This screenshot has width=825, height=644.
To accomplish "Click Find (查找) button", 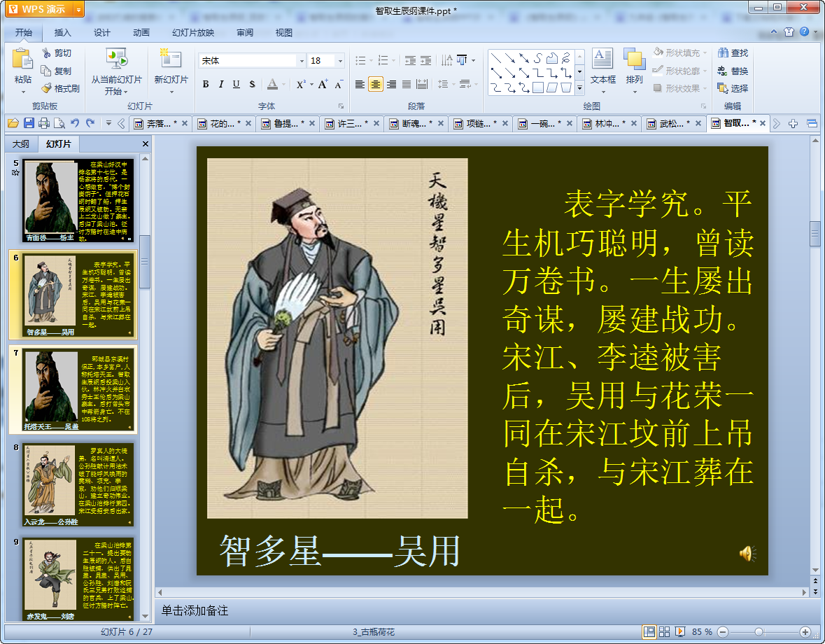I will click(x=733, y=53).
